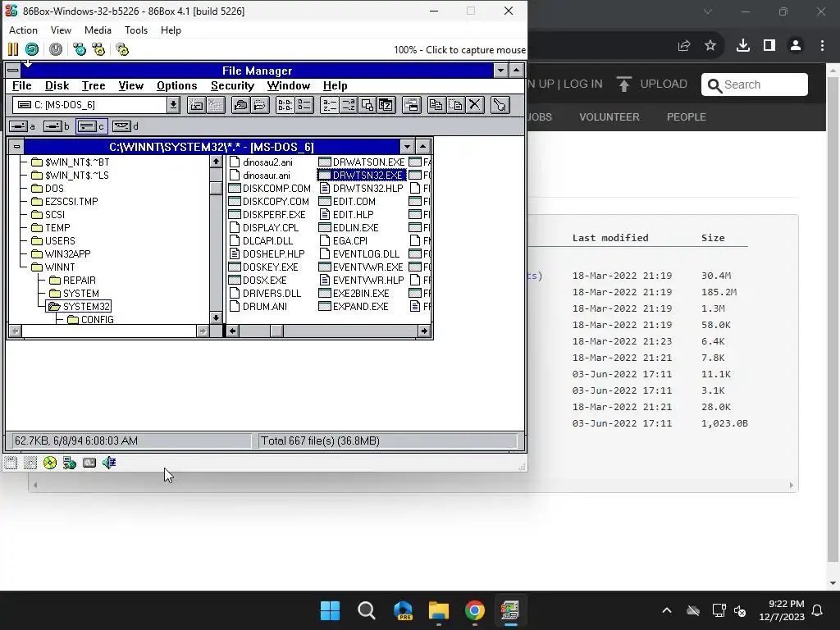The width and height of the screenshot is (840, 630).
Task: Click UPLOAD link in browser window
Action: click(652, 84)
